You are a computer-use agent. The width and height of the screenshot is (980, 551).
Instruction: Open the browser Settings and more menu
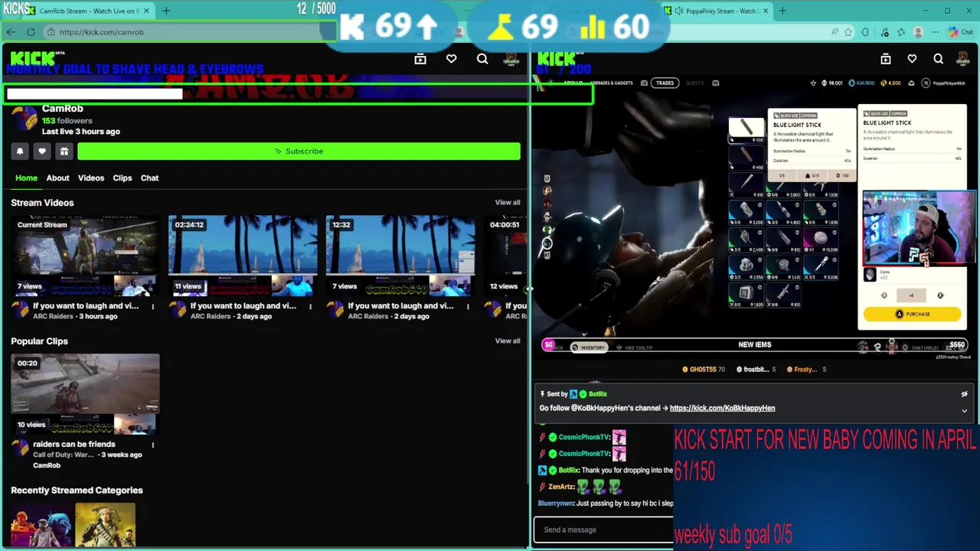pos(934,32)
